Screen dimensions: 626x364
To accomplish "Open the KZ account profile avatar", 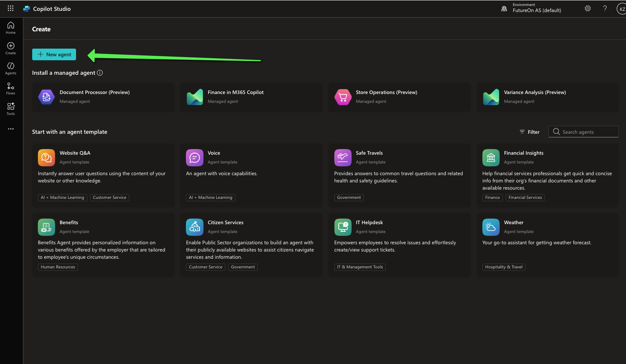I will (x=621, y=9).
